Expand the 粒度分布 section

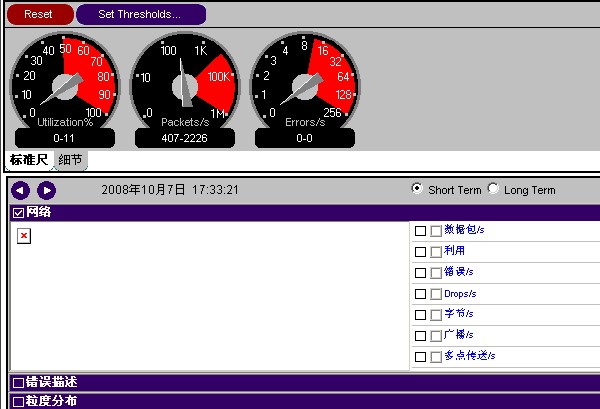[18, 401]
